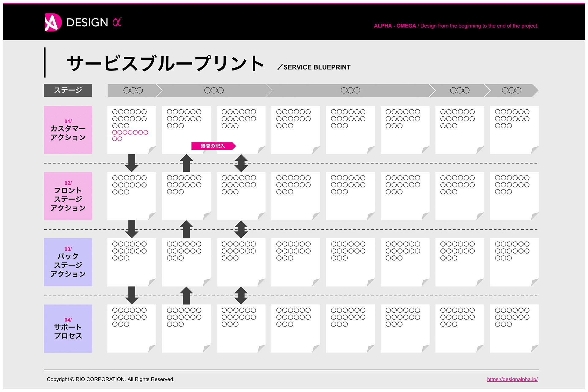
Task: Click the 03/ バックステージアクション row label
Action: [68, 262]
